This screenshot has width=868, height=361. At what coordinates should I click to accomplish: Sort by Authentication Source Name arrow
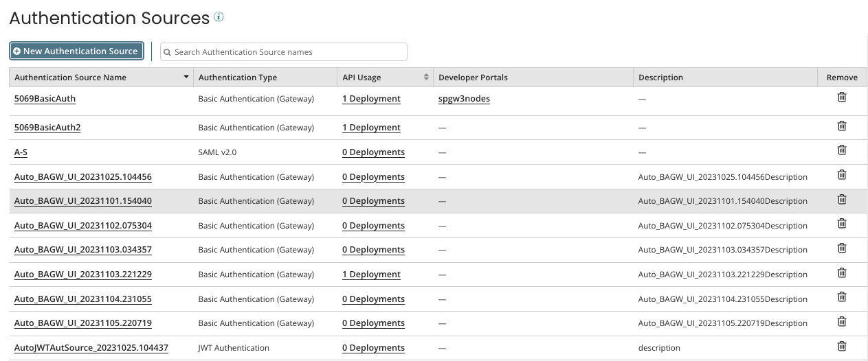click(x=186, y=78)
